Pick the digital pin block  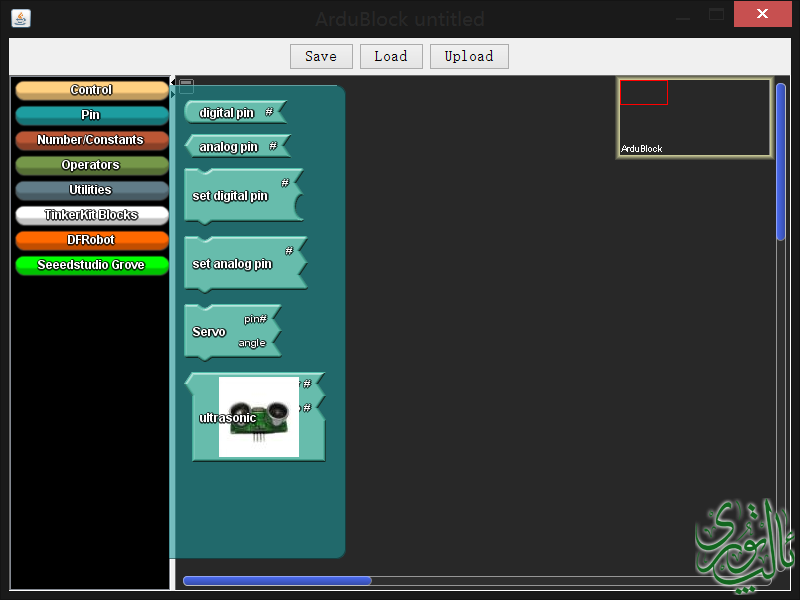(235, 112)
